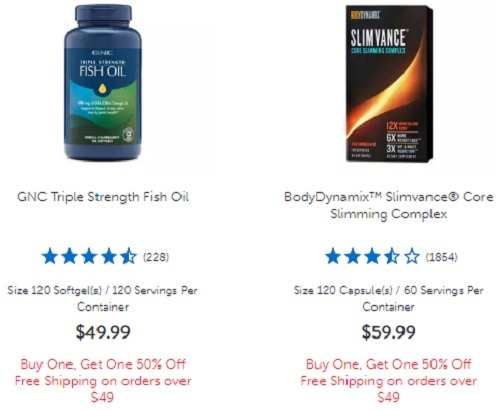
Task: Click the third star of Fish Oil rating
Action: click(89, 257)
